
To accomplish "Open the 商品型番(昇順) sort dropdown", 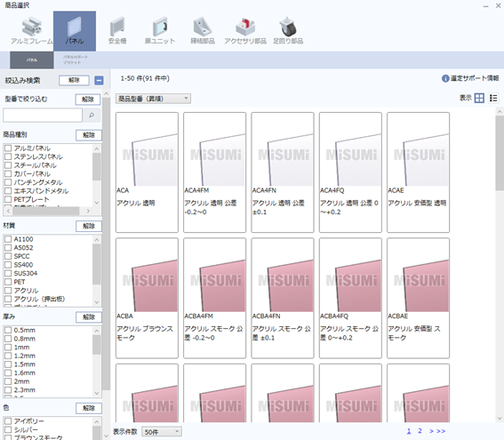I will [153, 99].
